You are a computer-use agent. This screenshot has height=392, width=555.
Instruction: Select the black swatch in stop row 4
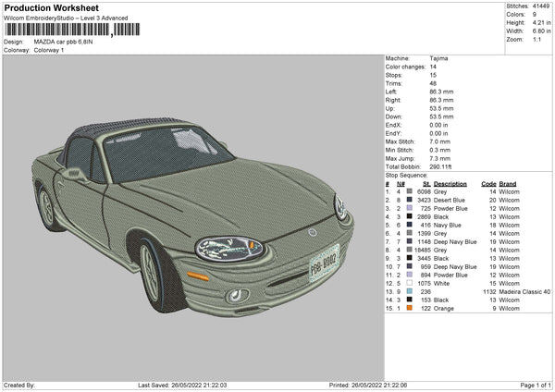[410, 216]
